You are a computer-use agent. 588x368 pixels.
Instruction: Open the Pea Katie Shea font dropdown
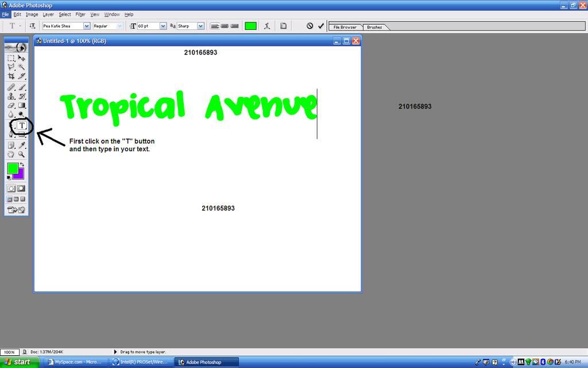pyautogui.click(x=87, y=26)
